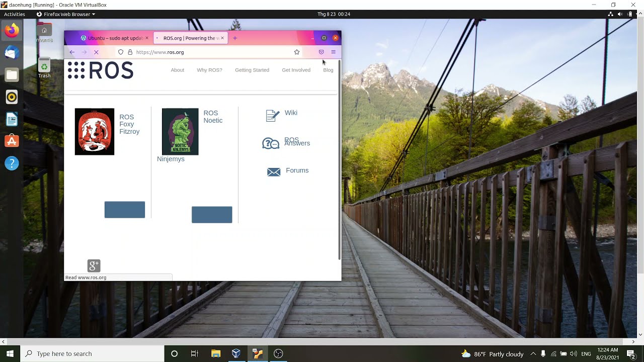
Task: Open VirtualBox icon on Windows taskbar
Action: [x=236, y=353]
